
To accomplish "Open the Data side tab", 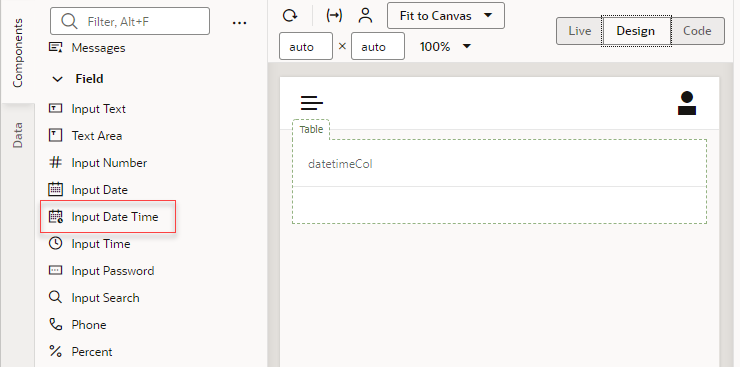I will tap(18, 135).
